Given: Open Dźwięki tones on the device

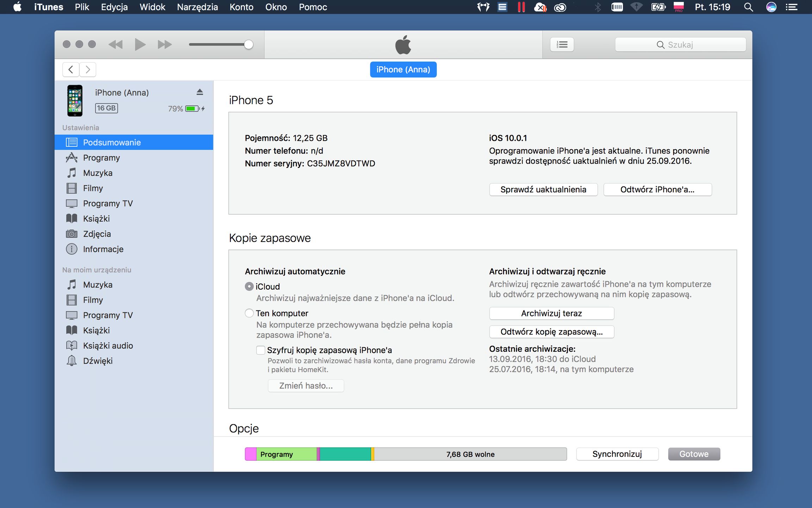Looking at the screenshot, I should tap(98, 361).
